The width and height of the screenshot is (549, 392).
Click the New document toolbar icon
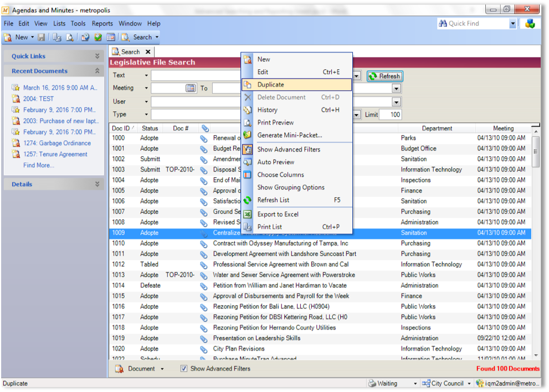[x=8, y=37]
